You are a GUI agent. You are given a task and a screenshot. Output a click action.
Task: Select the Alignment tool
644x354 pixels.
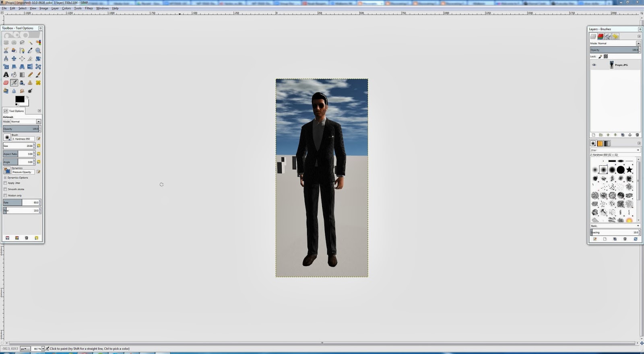22,58
